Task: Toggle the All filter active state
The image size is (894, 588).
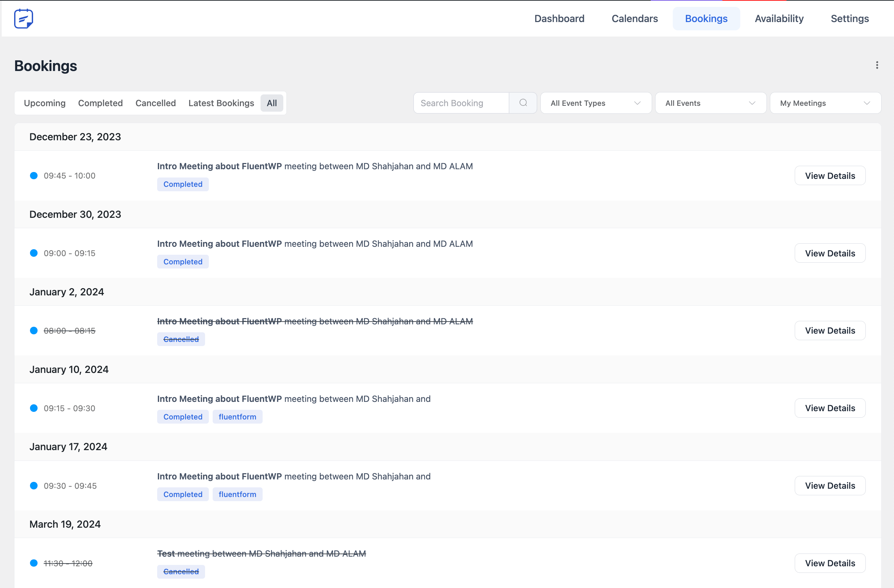Action: tap(272, 102)
